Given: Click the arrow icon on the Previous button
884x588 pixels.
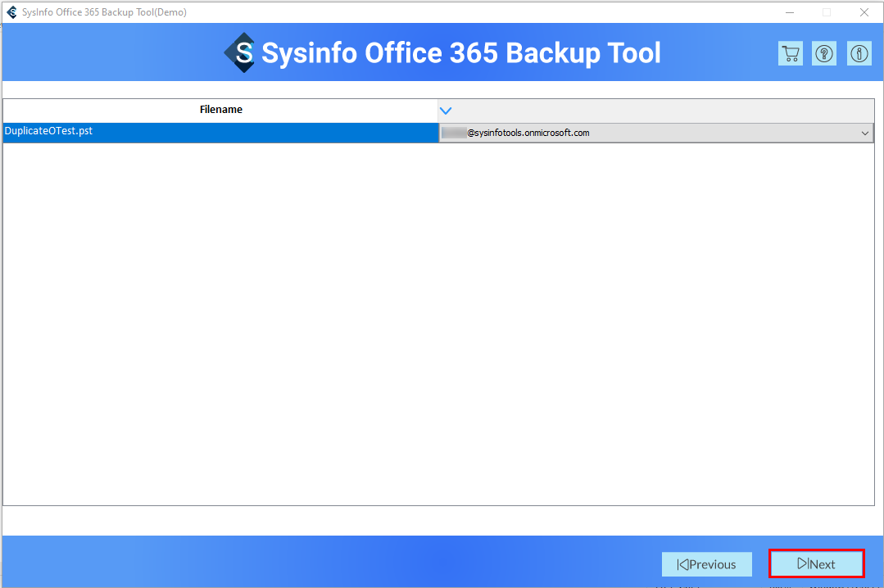Looking at the screenshot, I should click(682, 564).
